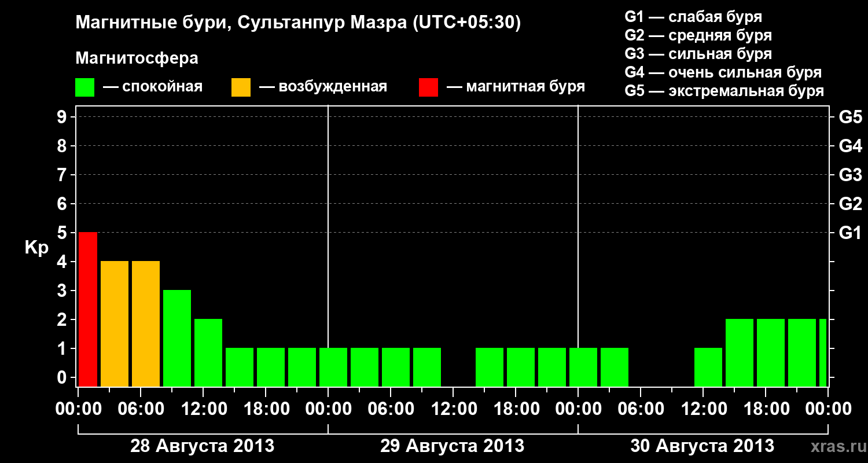
Task: Click the chart title 'Магнитные бури, Султанпур Мазра (UTC+05:30)'
Action: (x=299, y=23)
